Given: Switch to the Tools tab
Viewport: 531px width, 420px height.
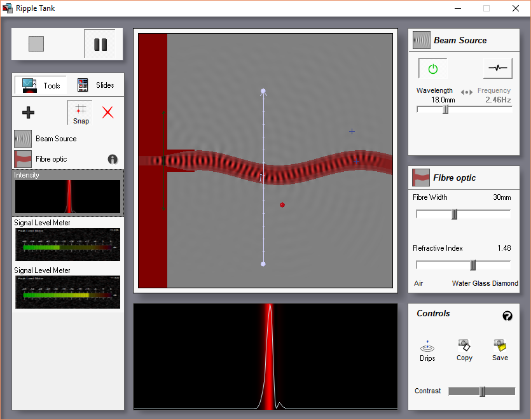Looking at the screenshot, I should coord(41,85).
